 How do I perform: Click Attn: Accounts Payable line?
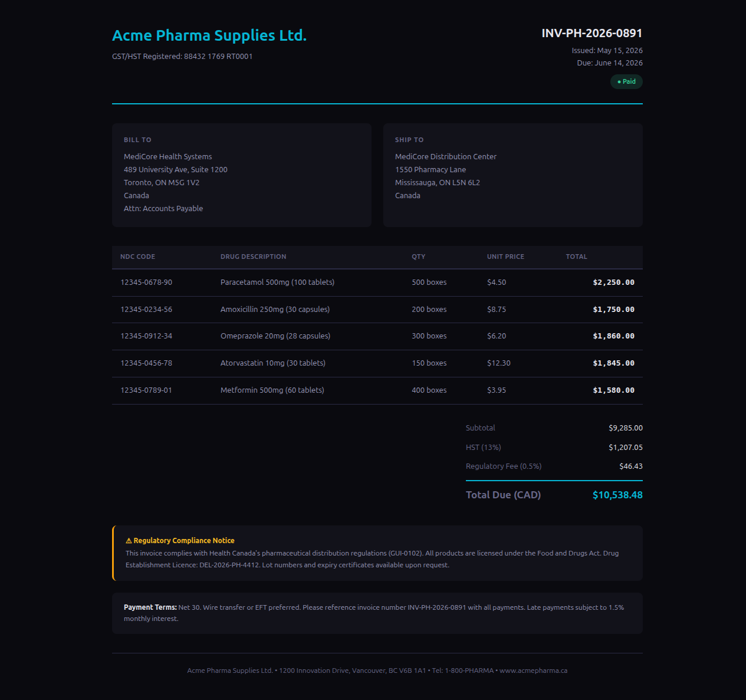coord(163,209)
